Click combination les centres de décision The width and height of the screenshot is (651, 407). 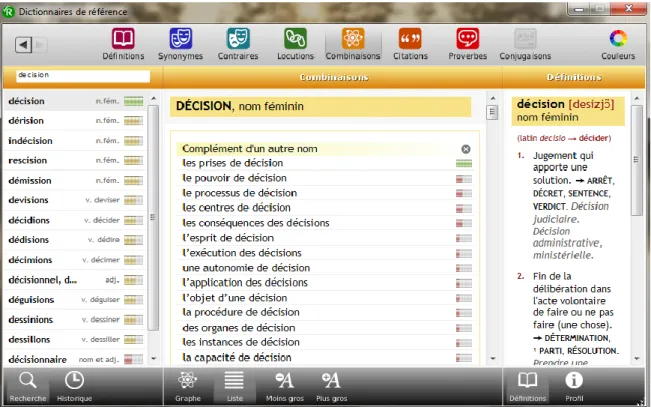click(x=236, y=208)
